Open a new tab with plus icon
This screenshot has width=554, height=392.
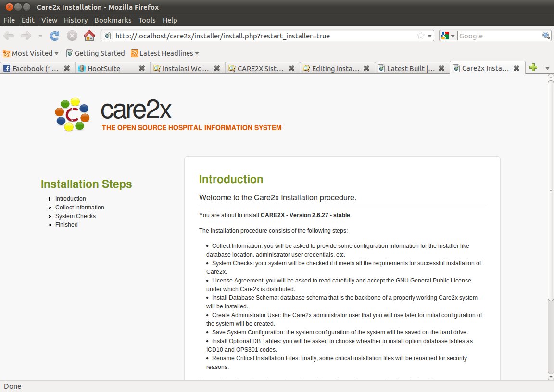point(533,68)
